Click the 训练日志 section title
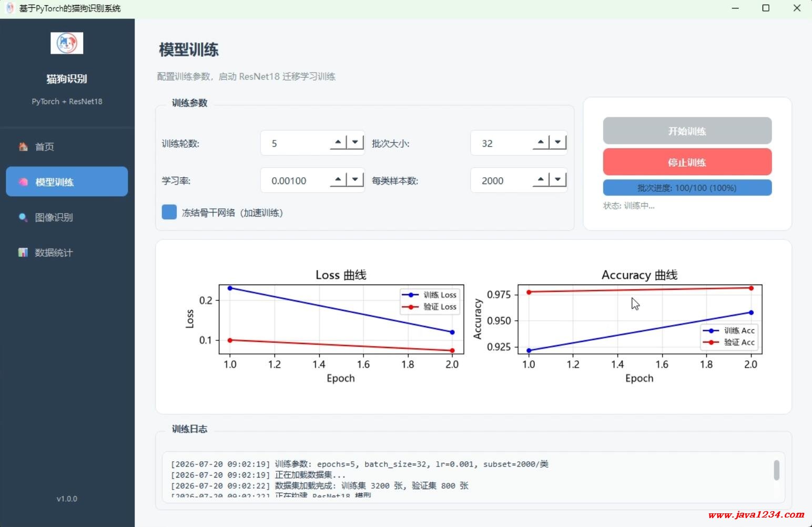Screen dimensions: 812x527 click(x=189, y=429)
